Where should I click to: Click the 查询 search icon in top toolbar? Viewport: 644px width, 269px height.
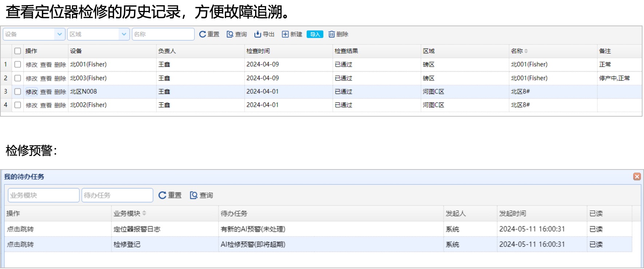pos(230,34)
